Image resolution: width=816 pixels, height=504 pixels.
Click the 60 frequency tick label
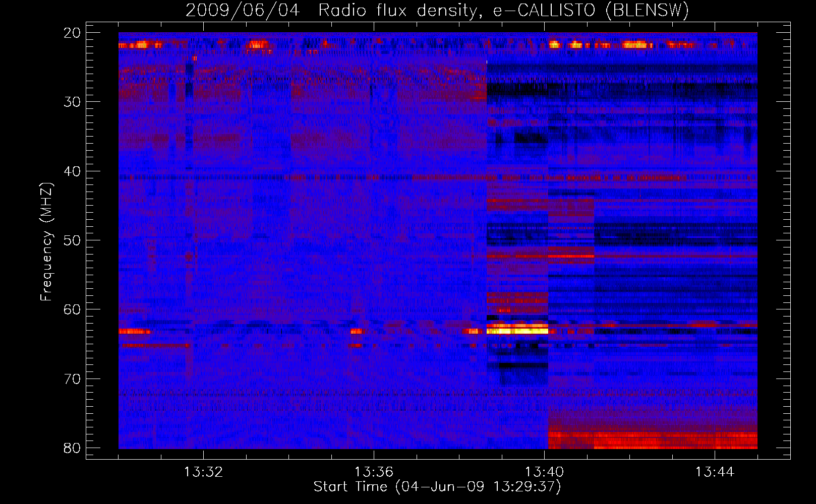click(73, 309)
